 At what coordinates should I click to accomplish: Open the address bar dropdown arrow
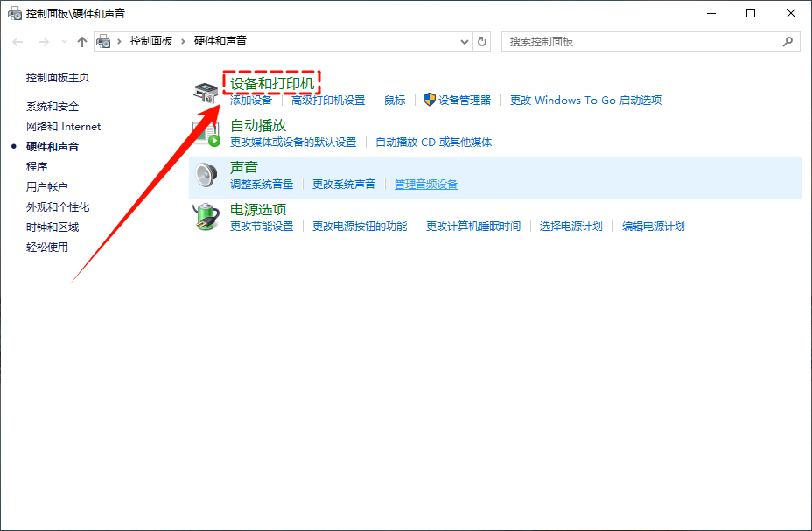coord(465,41)
